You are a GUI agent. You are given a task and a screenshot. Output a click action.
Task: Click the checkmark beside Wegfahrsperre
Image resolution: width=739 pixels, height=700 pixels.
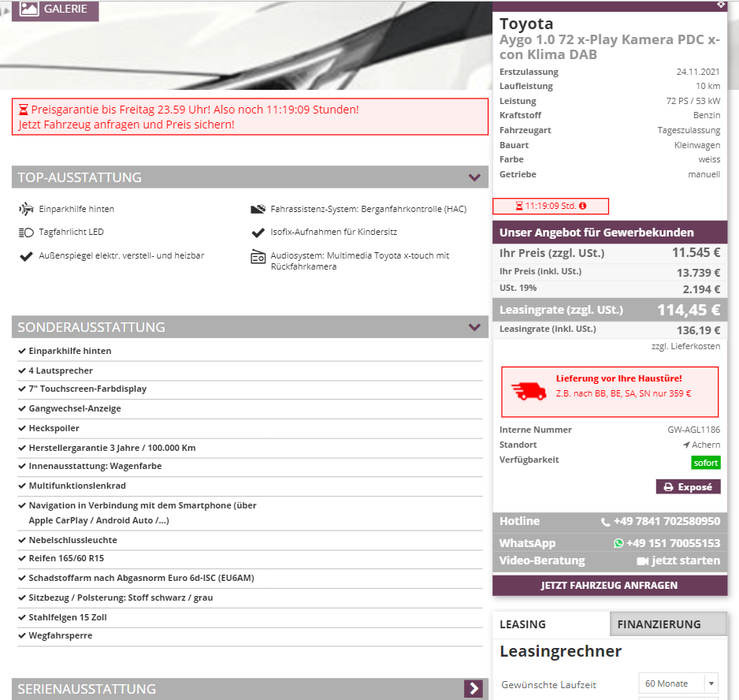pos(22,635)
